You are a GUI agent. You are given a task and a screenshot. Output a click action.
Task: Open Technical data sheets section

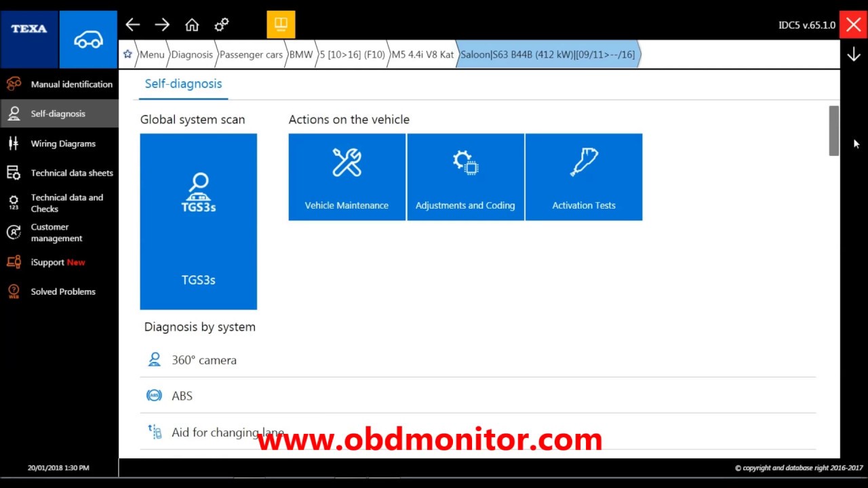coord(59,173)
